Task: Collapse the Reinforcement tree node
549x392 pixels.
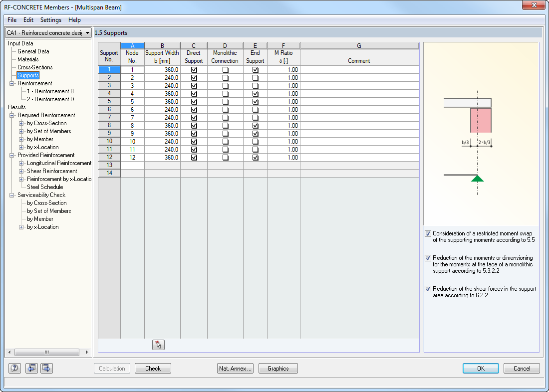Action: [x=12, y=84]
